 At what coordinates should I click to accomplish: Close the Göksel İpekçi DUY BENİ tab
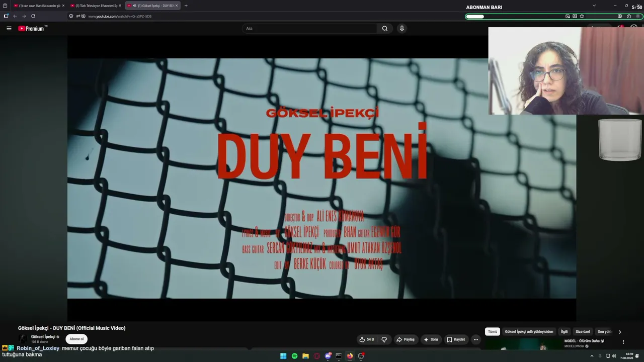point(177,6)
